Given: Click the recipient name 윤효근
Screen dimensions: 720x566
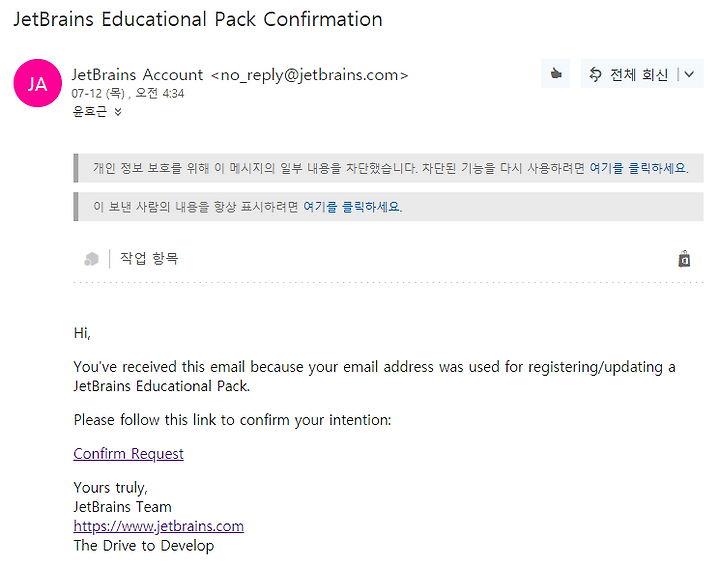Looking at the screenshot, I should click(x=90, y=112).
